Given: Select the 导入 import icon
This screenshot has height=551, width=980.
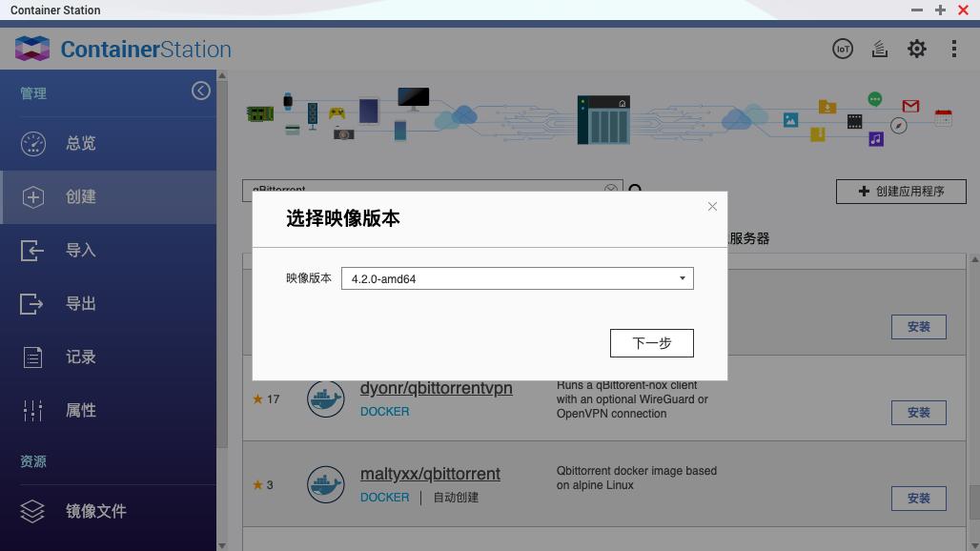Looking at the screenshot, I should click(32, 250).
